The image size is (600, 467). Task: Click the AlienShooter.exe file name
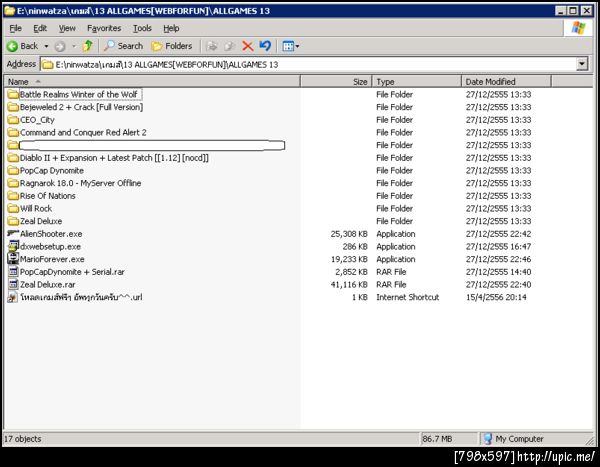click(51, 234)
